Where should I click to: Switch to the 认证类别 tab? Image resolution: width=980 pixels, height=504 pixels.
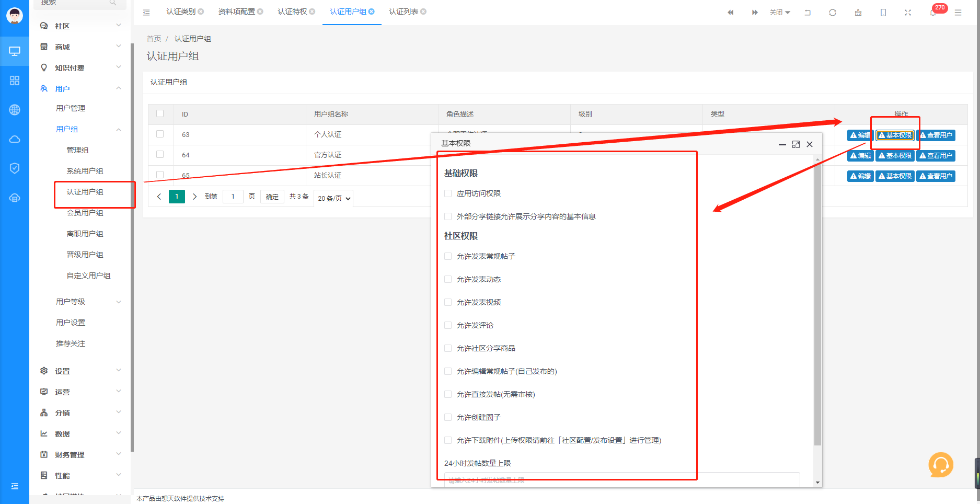pyautogui.click(x=181, y=12)
